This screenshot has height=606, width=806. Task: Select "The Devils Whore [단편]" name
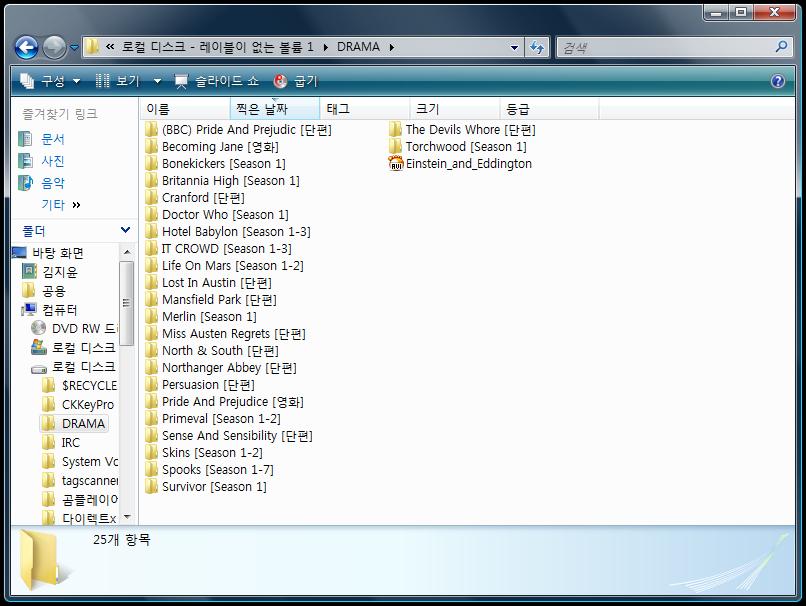(471, 130)
